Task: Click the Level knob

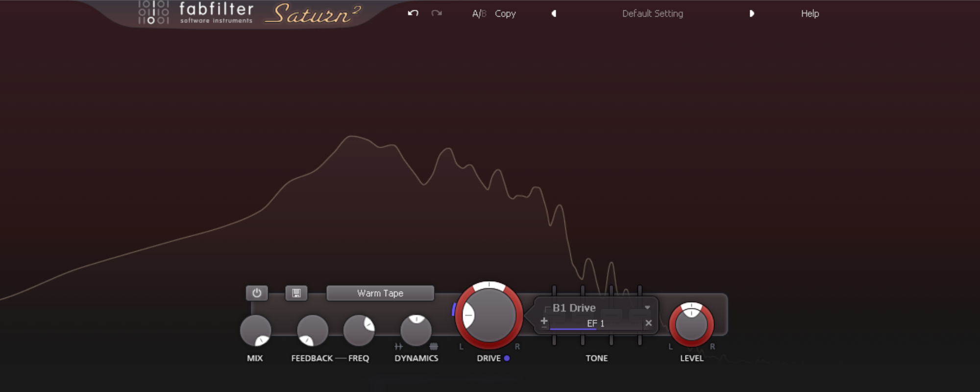Action: pos(691,324)
